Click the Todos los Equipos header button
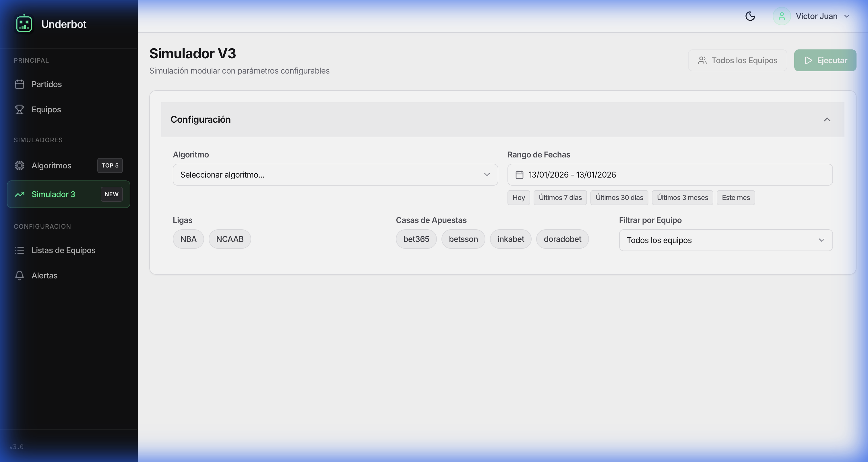The height and width of the screenshot is (462, 868). tap(737, 60)
